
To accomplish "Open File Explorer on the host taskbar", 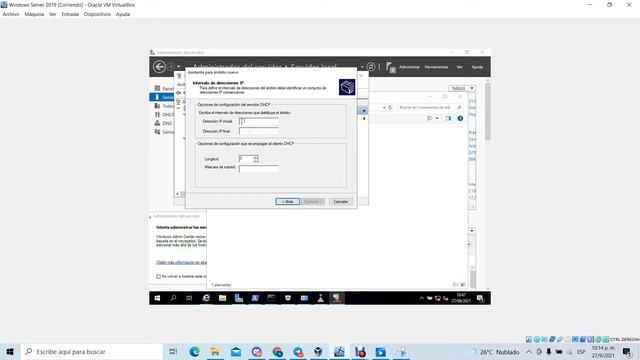I will click(215, 351).
